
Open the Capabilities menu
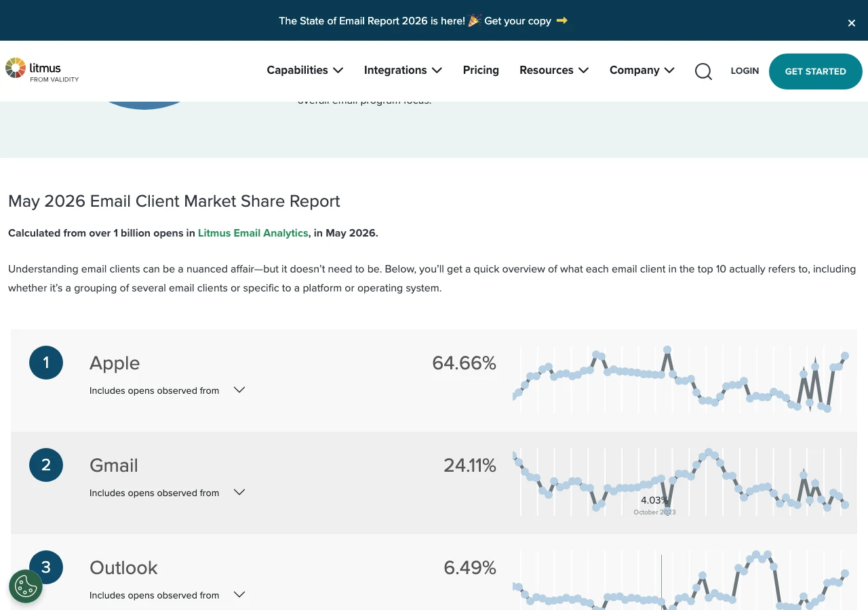(305, 70)
